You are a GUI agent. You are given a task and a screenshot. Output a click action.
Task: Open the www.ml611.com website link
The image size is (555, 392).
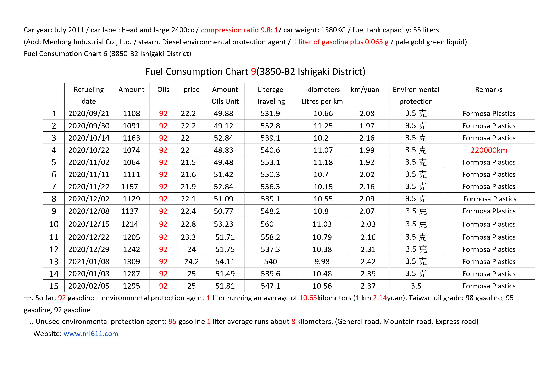click(91, 334)
